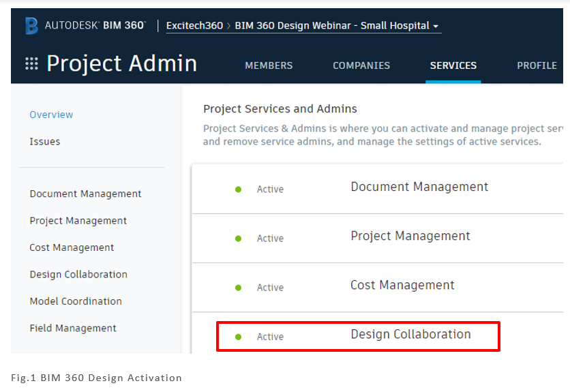Open Document Management in the sidebar

(85, 194)
